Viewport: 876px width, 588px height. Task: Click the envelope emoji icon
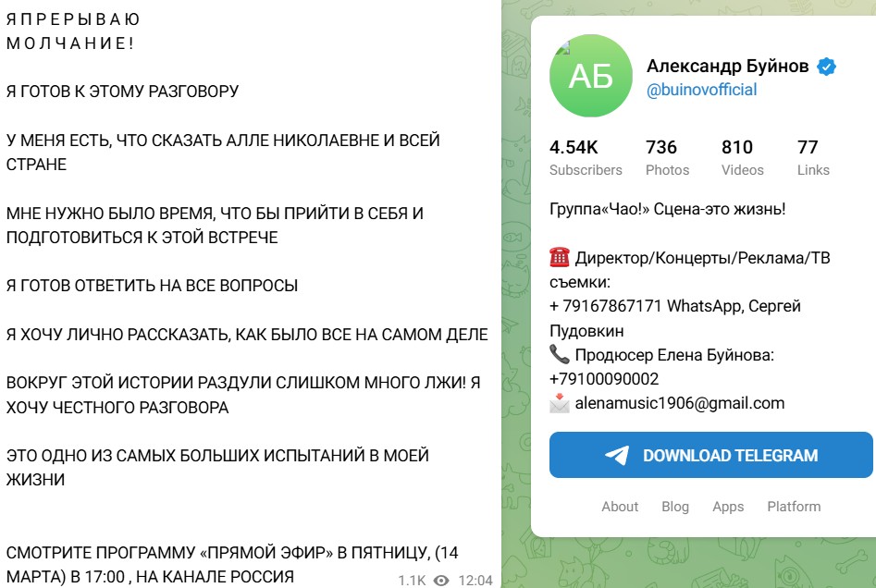(560, 402)
